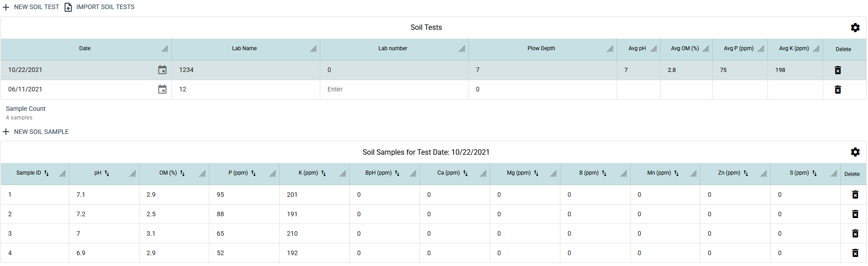The width and height of the screenshot is (868, 266).
Task: Select the P cell 88
Action: tap(244, 214)
